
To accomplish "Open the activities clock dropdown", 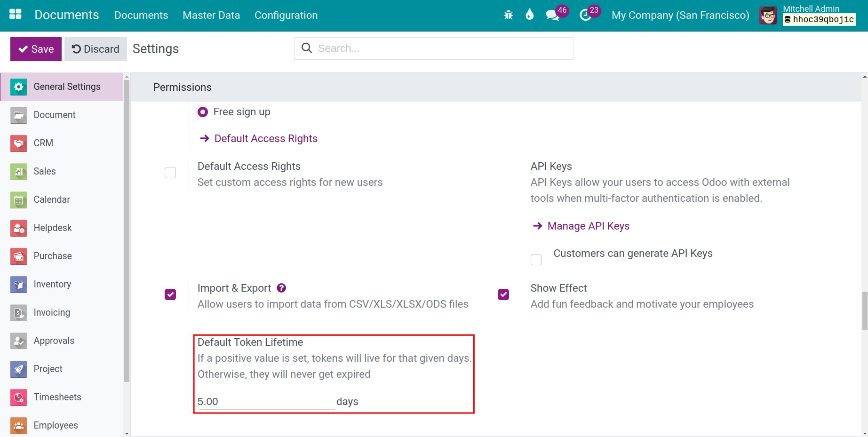I will tap(586, 15).
